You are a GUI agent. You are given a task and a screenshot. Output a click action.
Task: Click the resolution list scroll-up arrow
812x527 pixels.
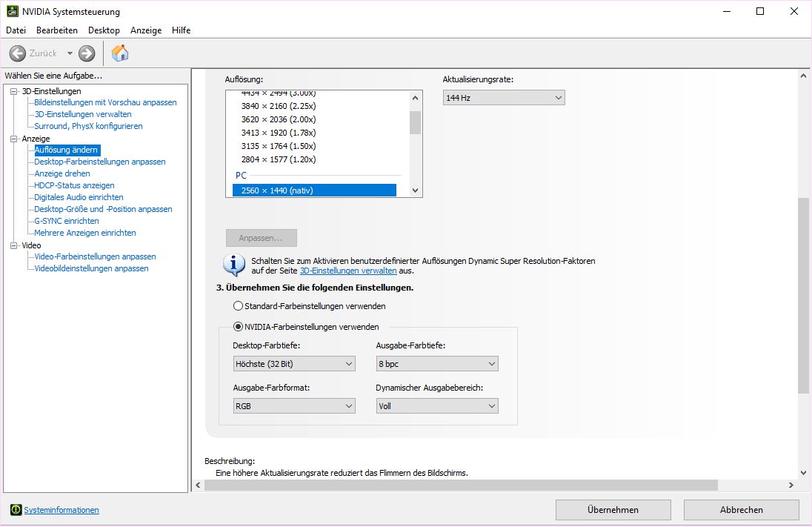415,98
